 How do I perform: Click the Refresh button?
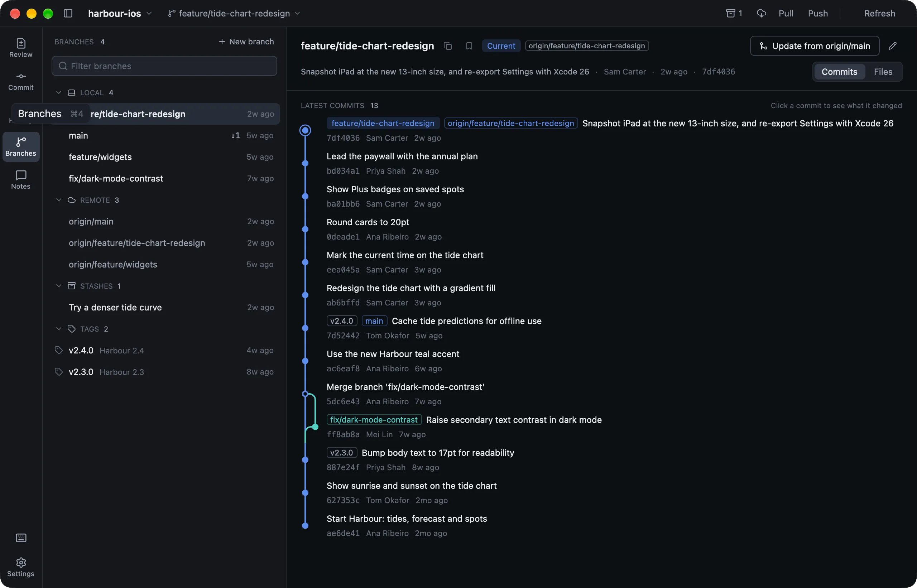click(x=879, y=13)
